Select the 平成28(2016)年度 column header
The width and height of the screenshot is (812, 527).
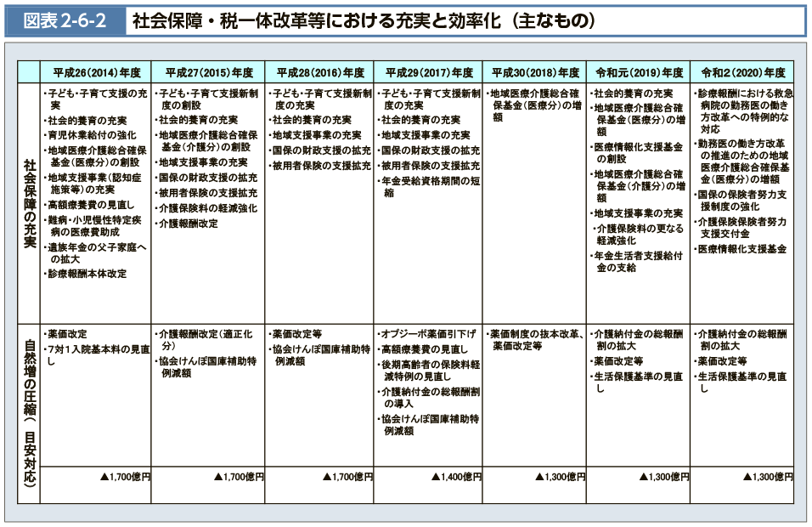pos(320,72)
